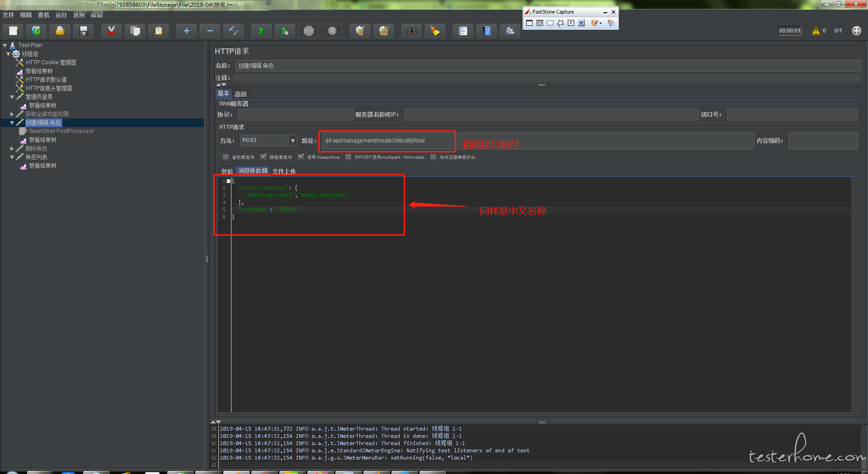Collapse all nodes with minus icon
868x474 pixels.
tap(210, 31)
